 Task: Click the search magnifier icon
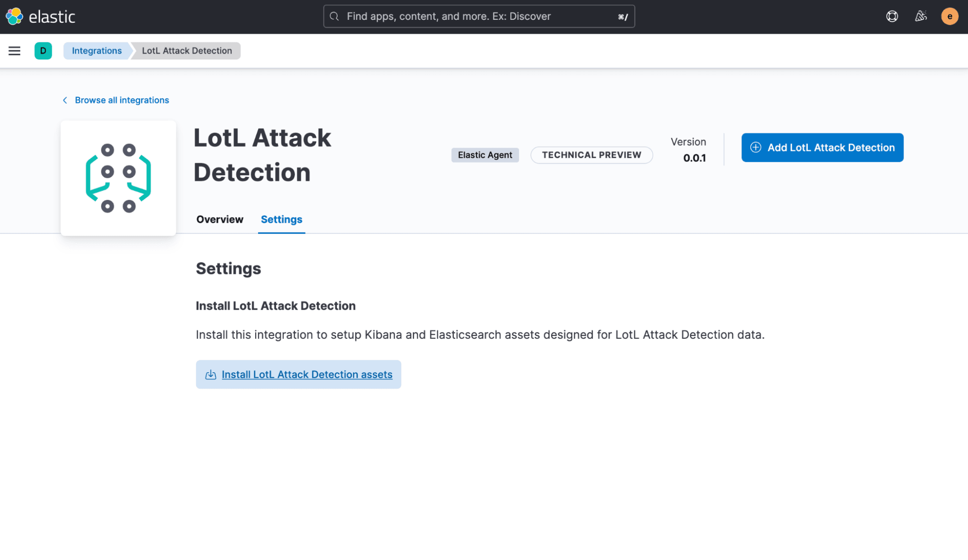[x=334, y=16]
